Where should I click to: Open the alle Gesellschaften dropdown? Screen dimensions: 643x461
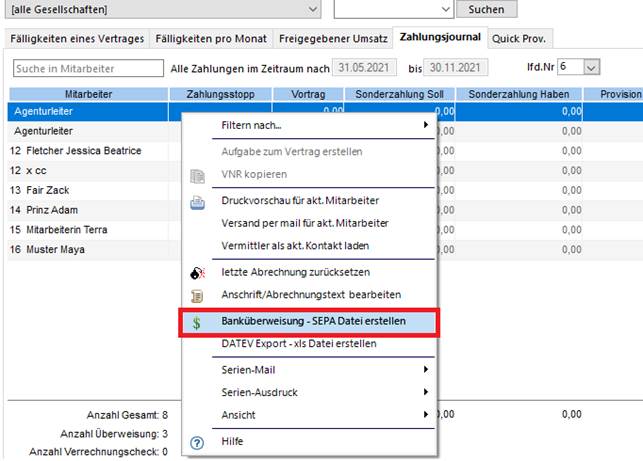(314, 8)
